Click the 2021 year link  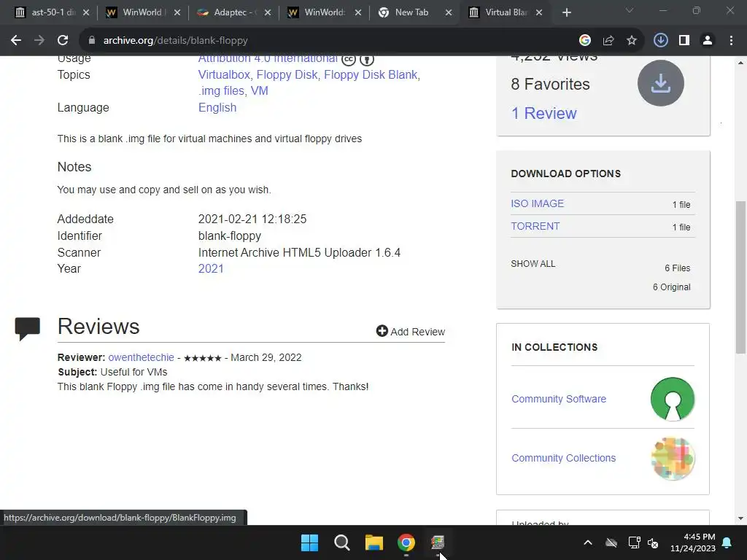click(211, 268)
